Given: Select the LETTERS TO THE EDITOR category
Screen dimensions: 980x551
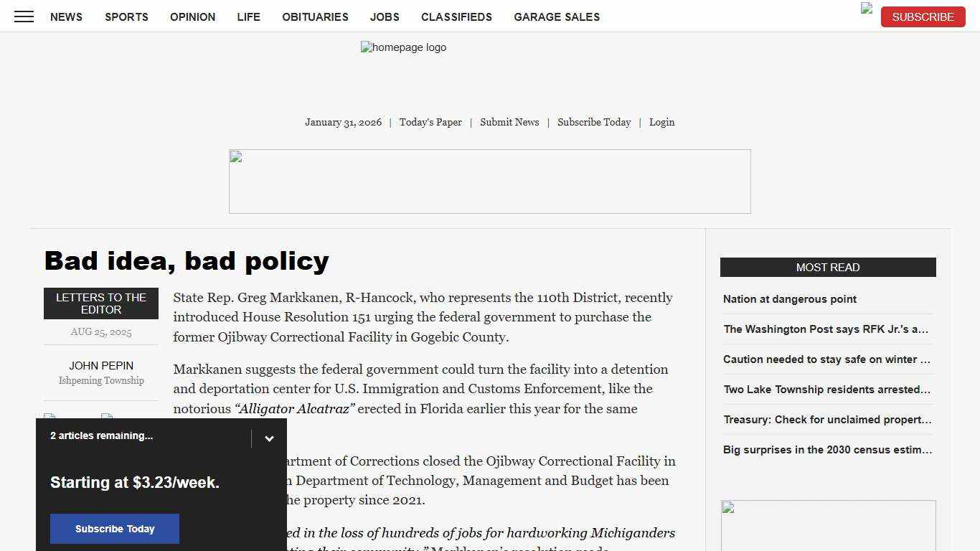Looking at the screenshot, I should click(100, 303).
